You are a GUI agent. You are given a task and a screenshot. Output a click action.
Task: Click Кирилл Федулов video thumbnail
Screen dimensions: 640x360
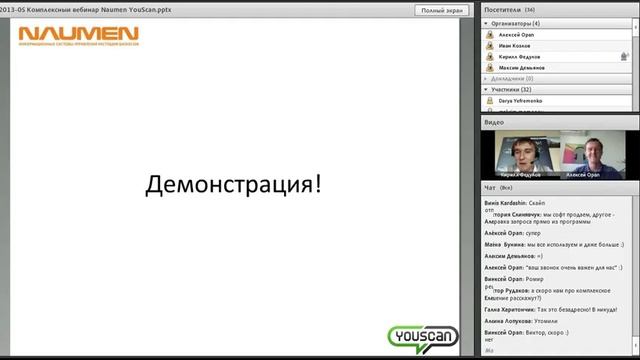click(x=527, y=155)
